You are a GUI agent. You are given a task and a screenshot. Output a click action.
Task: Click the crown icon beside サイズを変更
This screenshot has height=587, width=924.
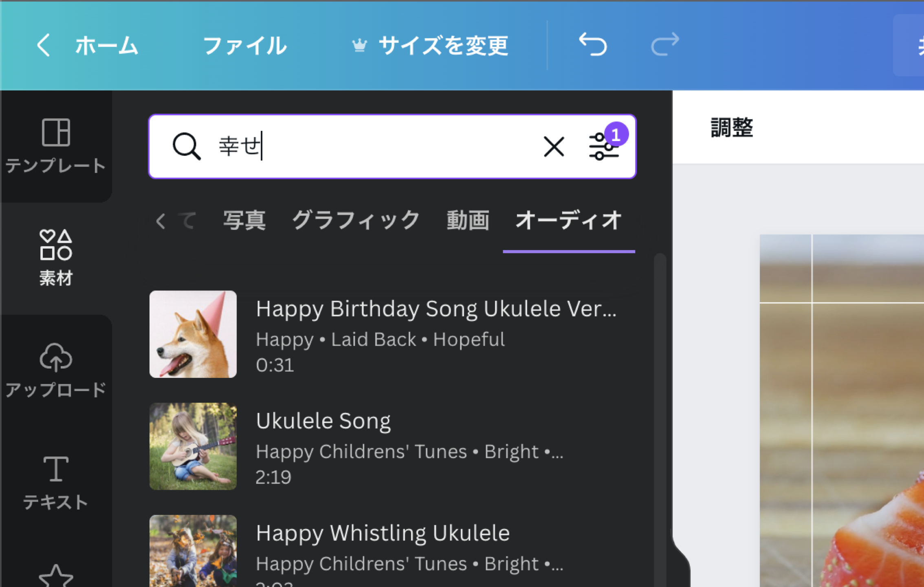click(x=359, y=45)
